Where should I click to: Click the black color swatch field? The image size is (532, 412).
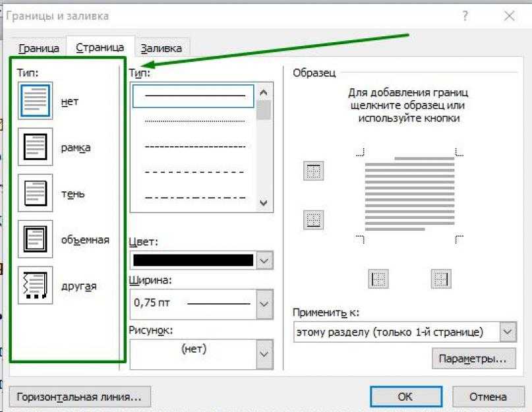(x=193, y=260)
